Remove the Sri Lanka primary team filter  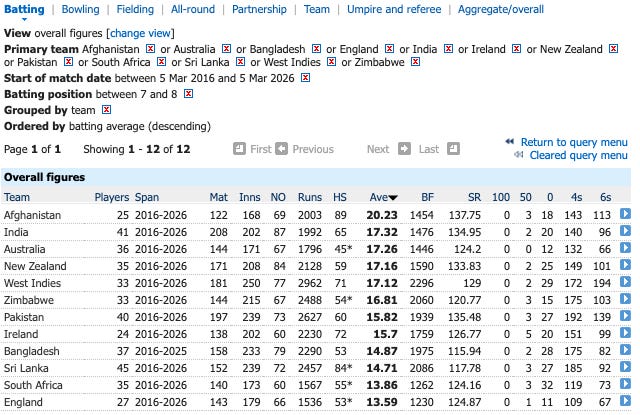[x=241, y=62]
